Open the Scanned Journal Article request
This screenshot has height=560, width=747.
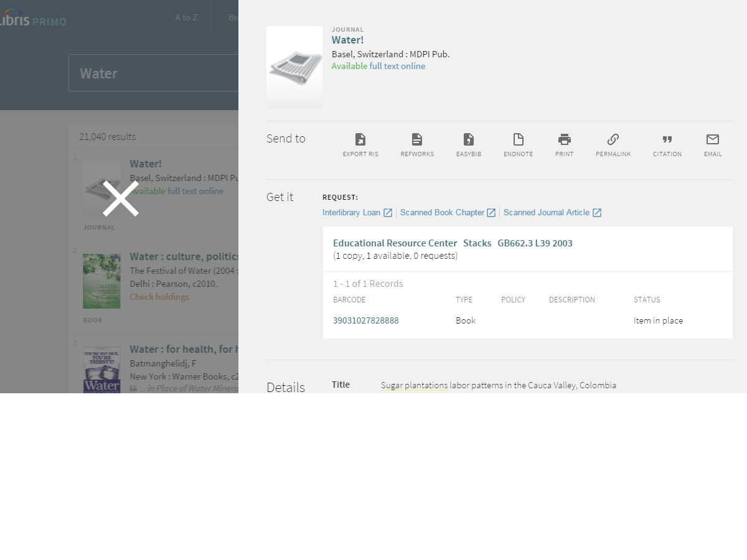(547, 213)
